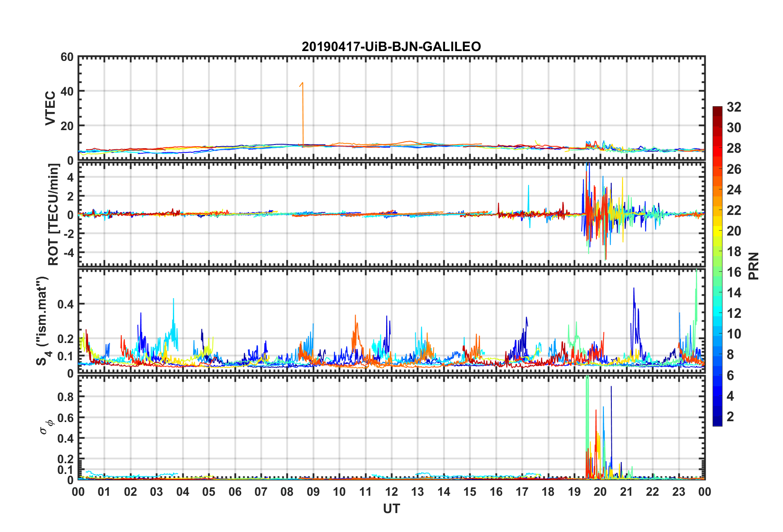This screenshot has width=783, height=532.
Task: Click the UT x-axis label
Action: pyautogui.click(x=391, y=509)
